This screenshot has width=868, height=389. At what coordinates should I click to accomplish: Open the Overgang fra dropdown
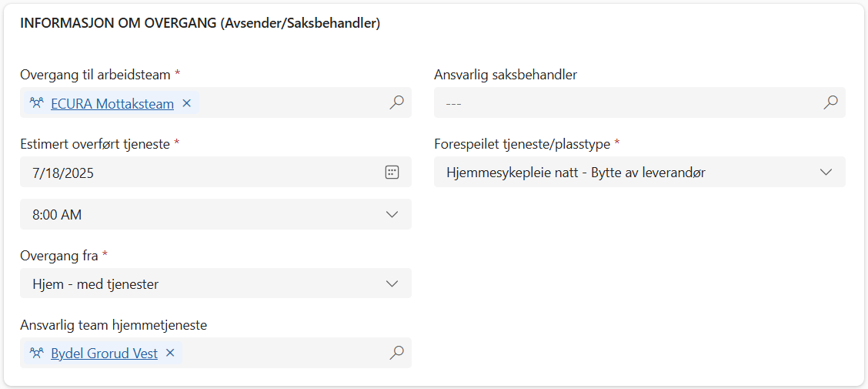point(392,283)
